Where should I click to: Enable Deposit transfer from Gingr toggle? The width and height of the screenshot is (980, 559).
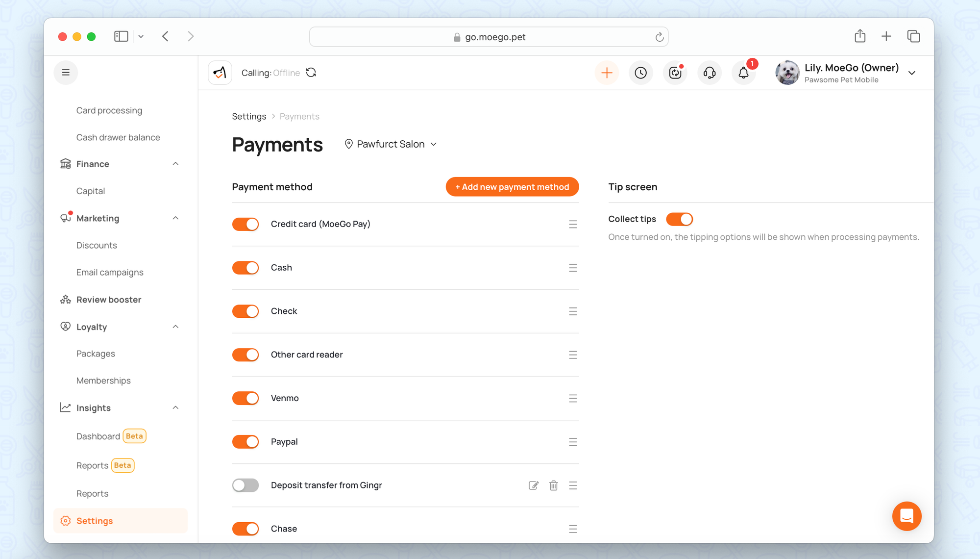(x=245, y=485)
